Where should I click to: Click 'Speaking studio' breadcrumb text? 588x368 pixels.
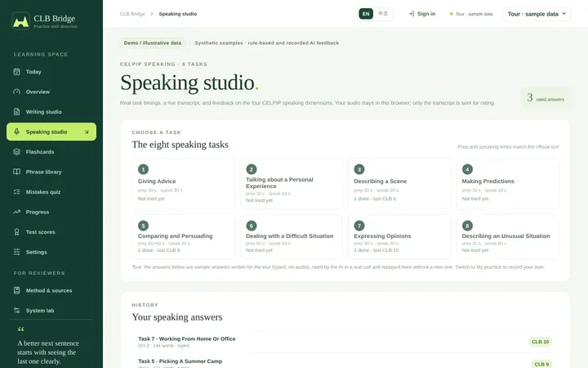tap(178, 14)
